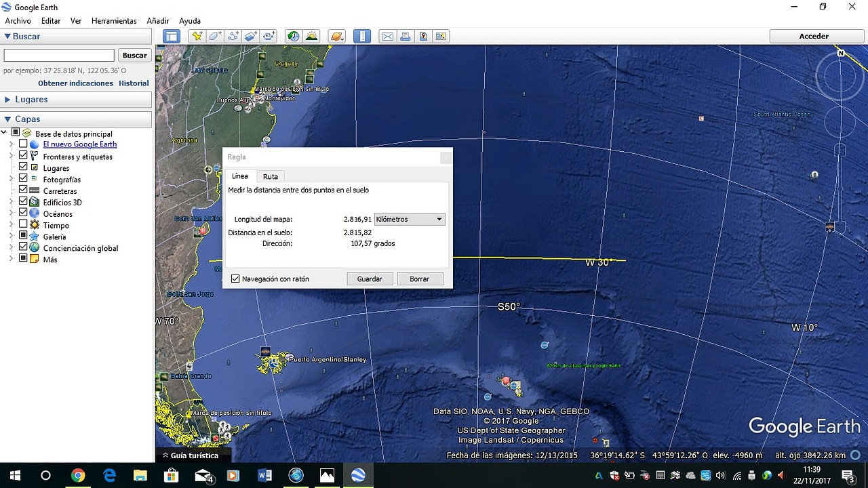Click Guardar in the Regla dialog
The width and height of the screenshot is (868, 488).
(370, 279)
